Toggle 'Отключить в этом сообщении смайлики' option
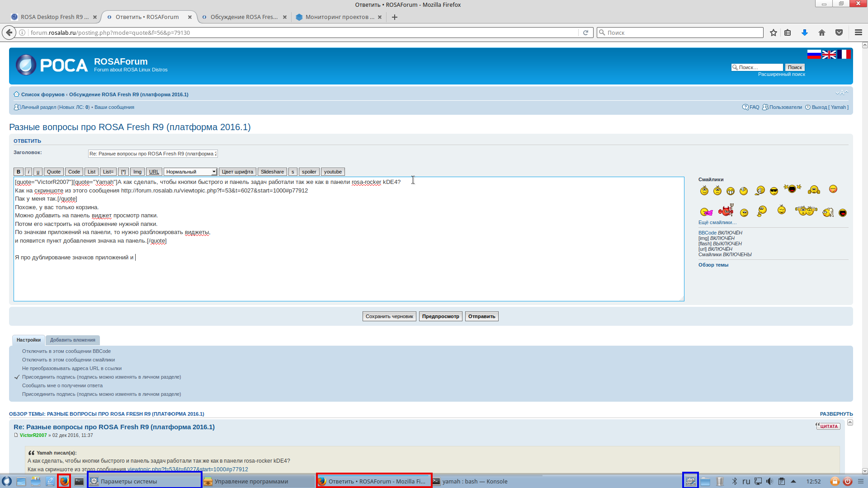Screen dimensions: 868x488 [x=68, y=360]
